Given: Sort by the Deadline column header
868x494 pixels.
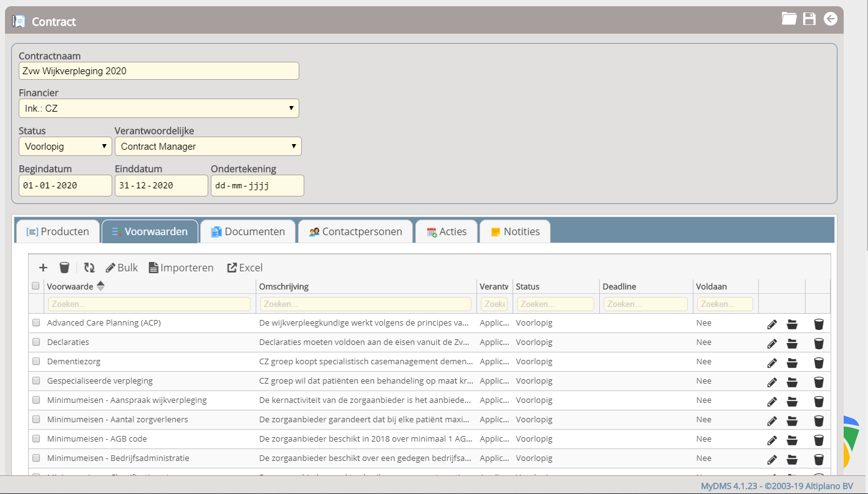Looking at the screenshot, I should tap(619, 286).
